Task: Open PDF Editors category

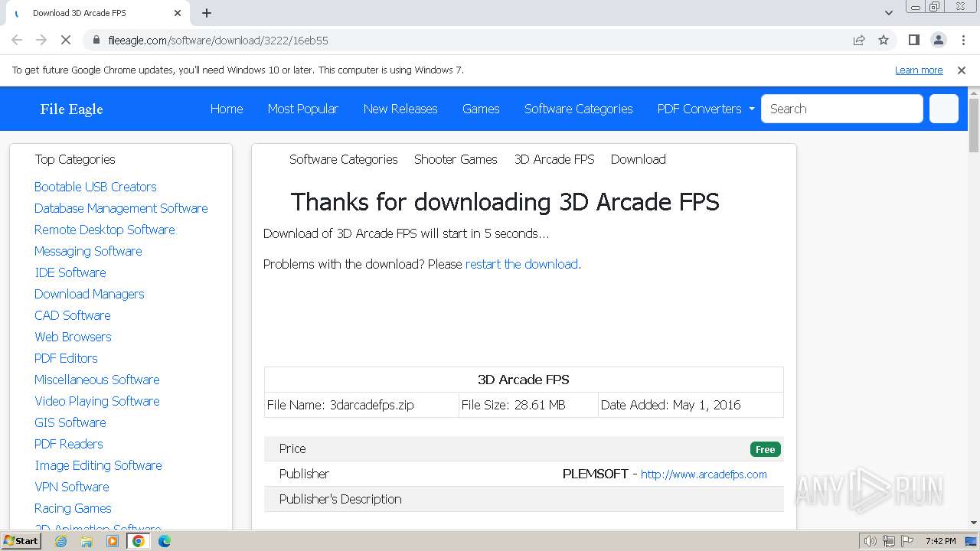Action: point(66,358)
